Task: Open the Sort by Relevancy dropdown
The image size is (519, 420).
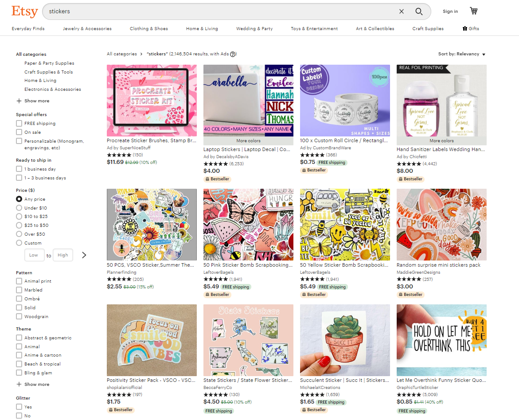Action: coord(462,54)
